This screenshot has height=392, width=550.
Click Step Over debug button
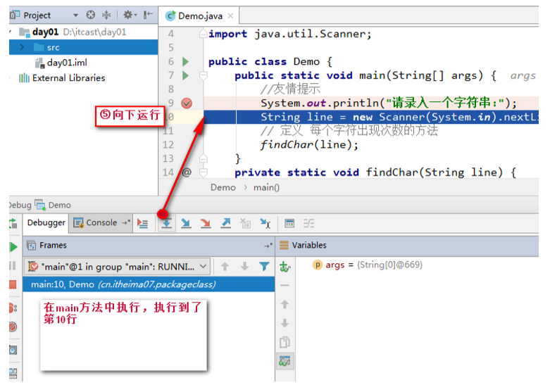167,223
